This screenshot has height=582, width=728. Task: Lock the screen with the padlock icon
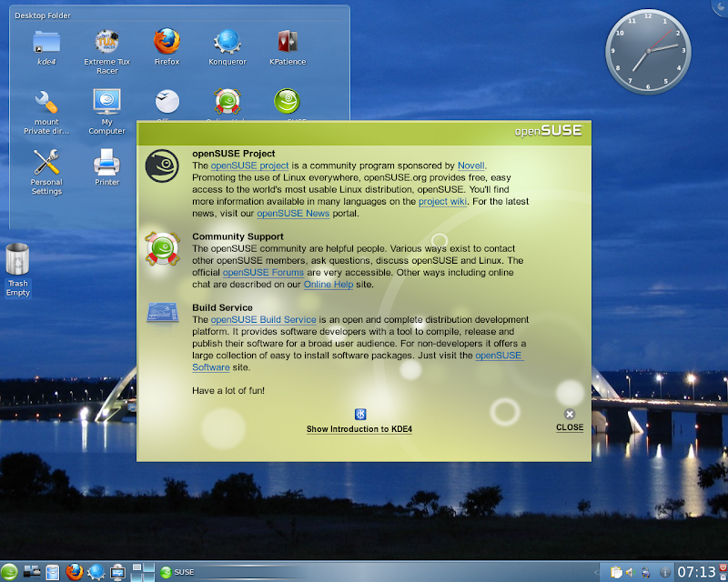[723, 577]
